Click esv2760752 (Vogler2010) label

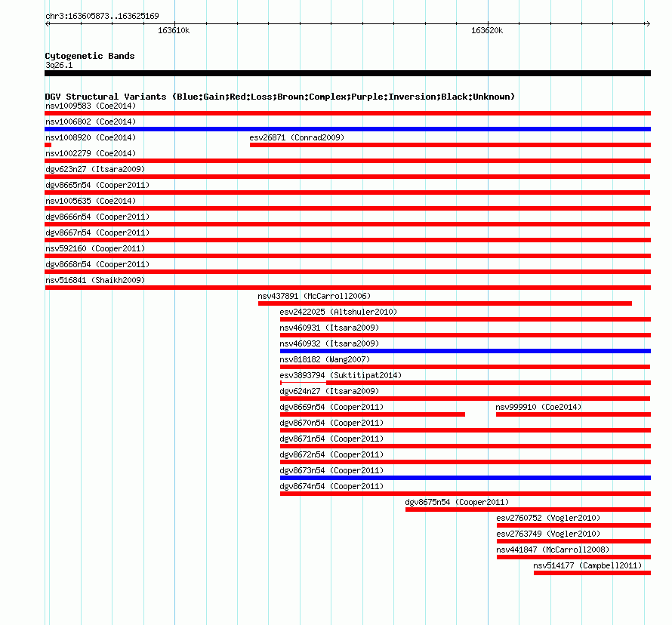tap(548, 518)
